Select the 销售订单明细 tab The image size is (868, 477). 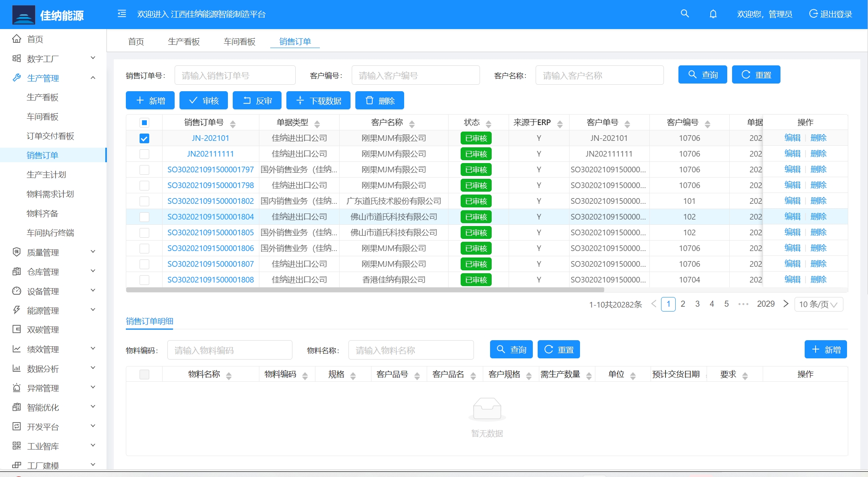coord(150,321)
